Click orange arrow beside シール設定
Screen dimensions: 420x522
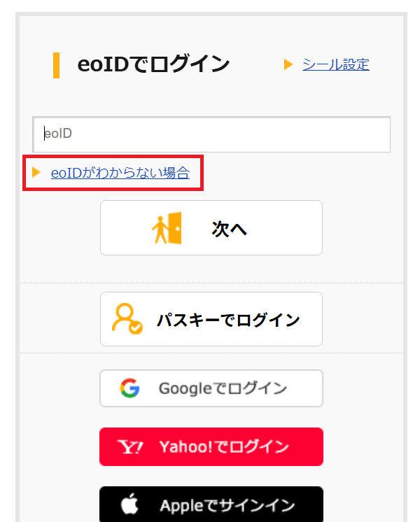click(x=288, y=64)
